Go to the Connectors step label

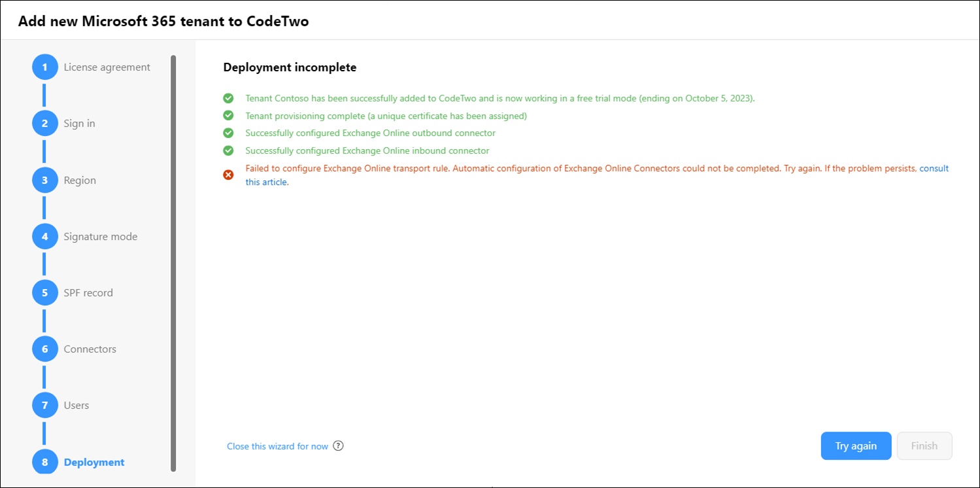(x=90, y=349)
